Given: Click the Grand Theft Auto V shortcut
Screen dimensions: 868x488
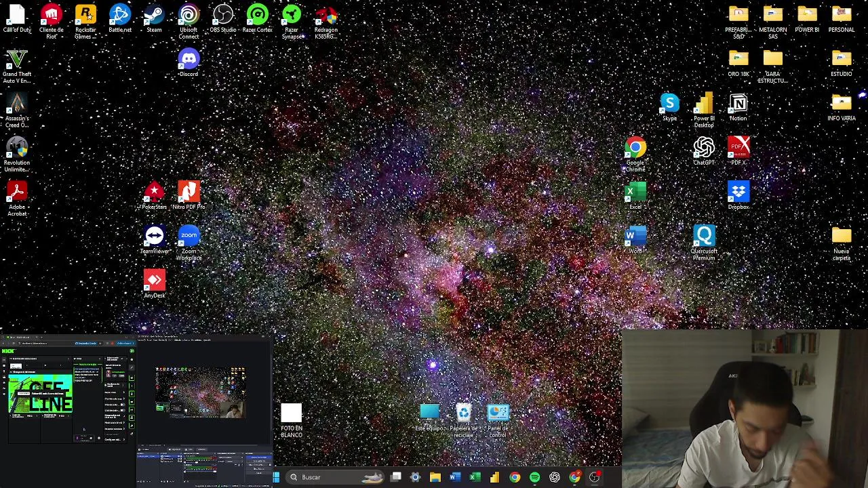Looking at the screenshot, I should coord(17,66).
